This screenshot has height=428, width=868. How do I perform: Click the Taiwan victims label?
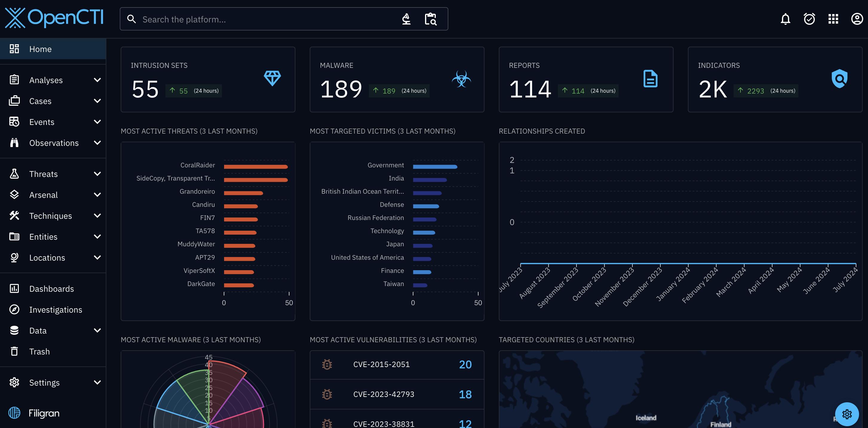(x=394, y=284)
